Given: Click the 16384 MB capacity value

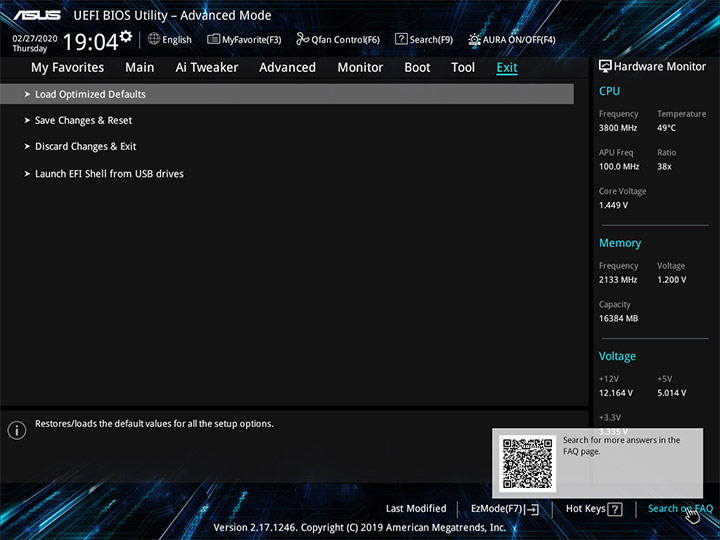Looking at the screenshot, I should click(619, 318).
